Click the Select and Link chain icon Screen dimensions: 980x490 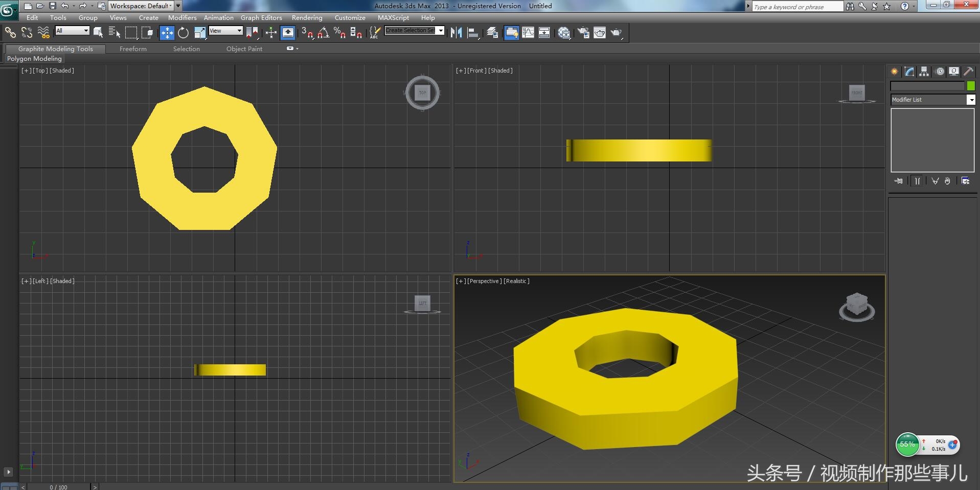click(x=10, y=33)
